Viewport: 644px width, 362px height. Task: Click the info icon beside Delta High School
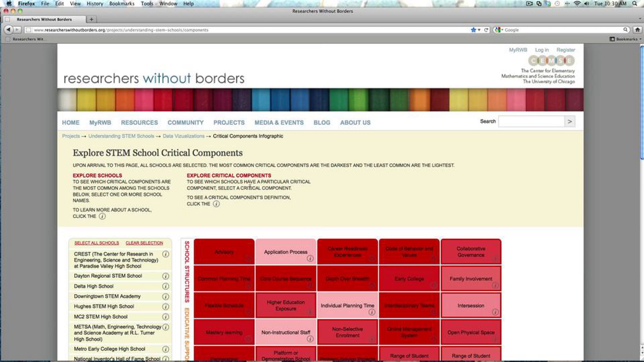166,286
